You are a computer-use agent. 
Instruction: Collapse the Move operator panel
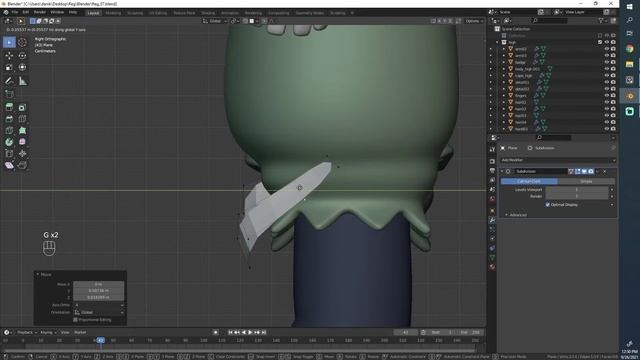click(38, 274)
